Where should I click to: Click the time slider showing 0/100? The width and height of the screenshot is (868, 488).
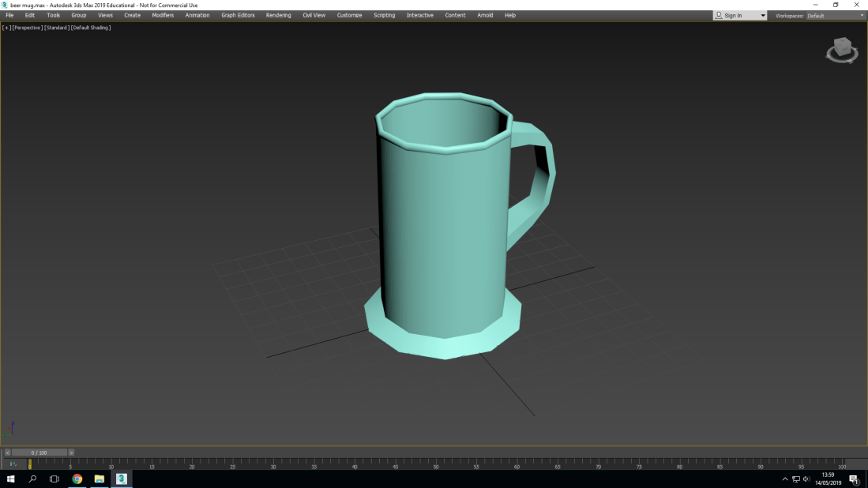click(x=38, y=452)
